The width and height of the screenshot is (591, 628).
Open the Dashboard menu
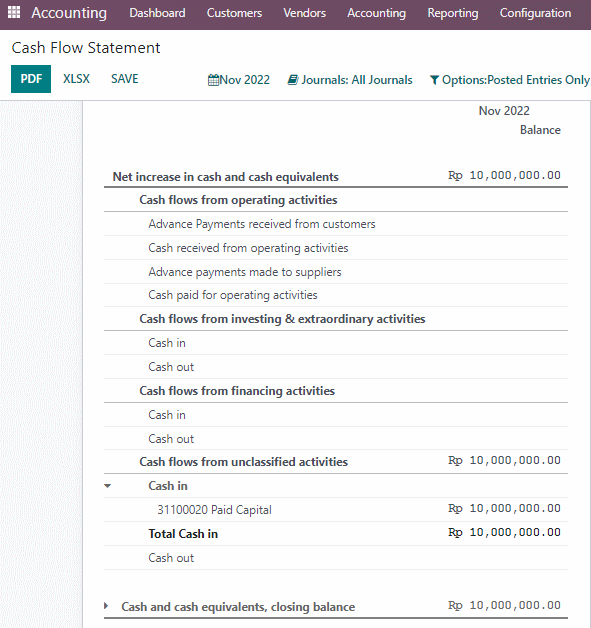[157, 13]
